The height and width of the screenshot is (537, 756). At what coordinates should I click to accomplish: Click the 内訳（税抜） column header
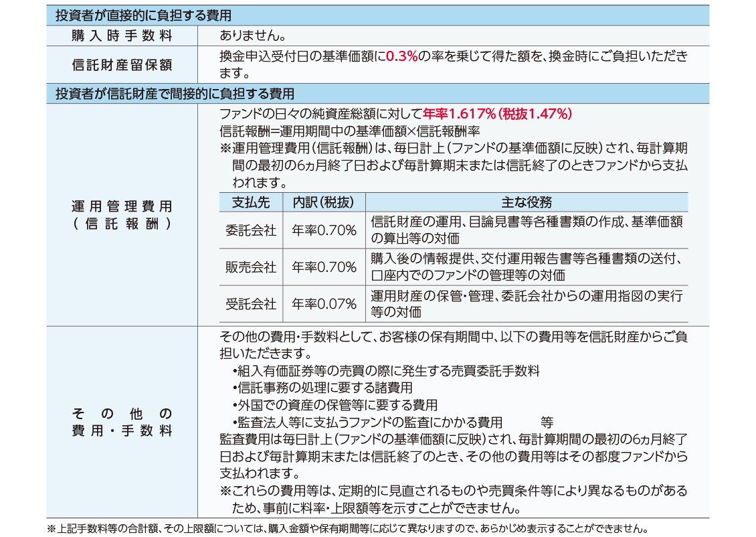coord(324,202)
